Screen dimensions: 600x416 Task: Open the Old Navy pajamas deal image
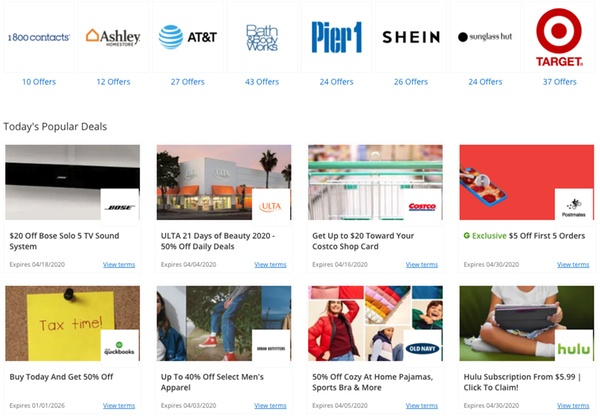[x=375, y=323]
